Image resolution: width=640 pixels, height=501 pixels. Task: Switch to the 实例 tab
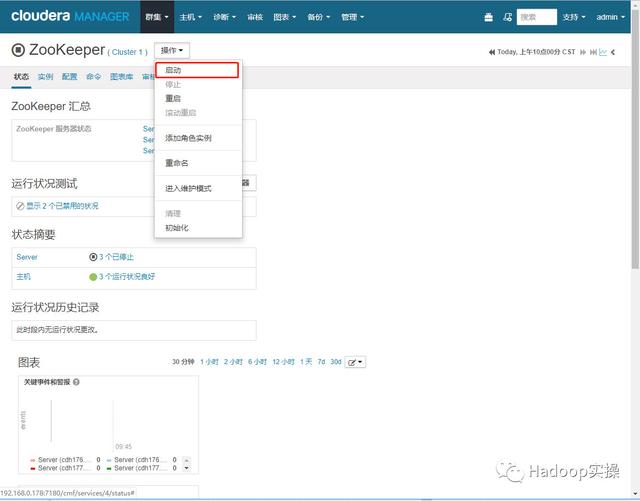tap(45, 77)
